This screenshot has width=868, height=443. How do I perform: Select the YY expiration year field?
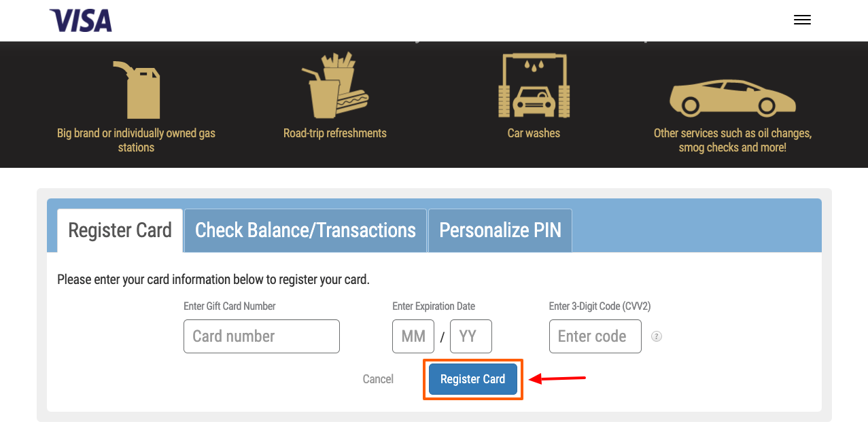[x=470, y=336]
